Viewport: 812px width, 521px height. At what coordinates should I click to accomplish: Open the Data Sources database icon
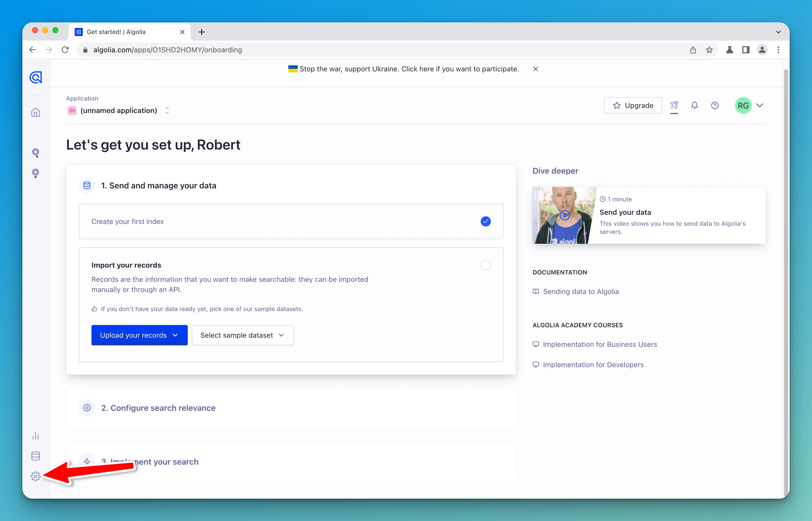(x=36, y=456)
